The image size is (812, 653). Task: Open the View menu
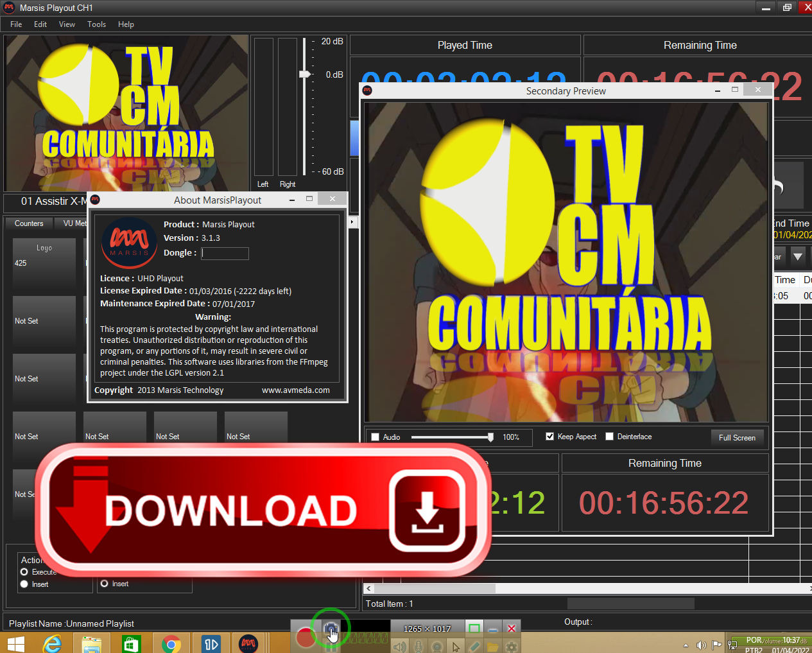[x=67, y=24]
